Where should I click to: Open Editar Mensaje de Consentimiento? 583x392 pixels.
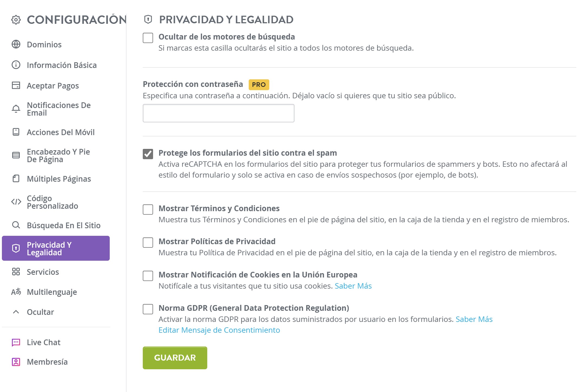[x=219, y=330]
